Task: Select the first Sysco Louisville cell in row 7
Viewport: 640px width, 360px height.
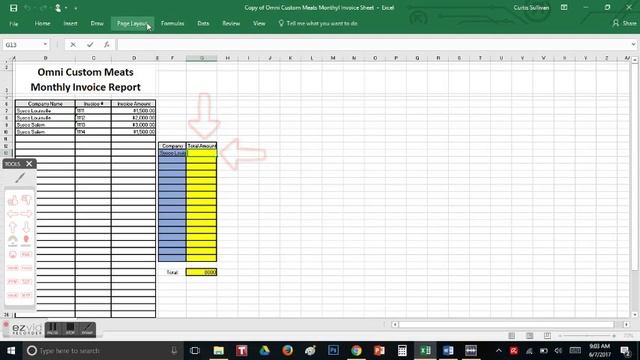Action: pos(45,111)
